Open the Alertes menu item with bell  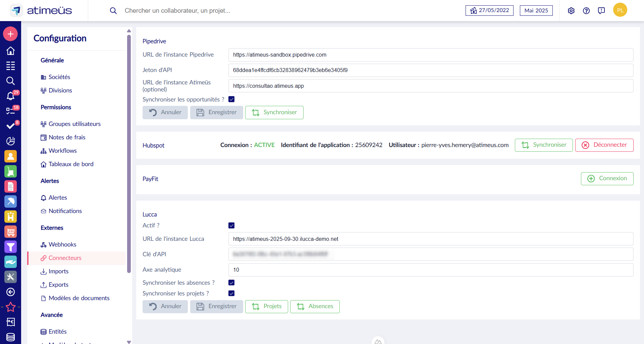(x=54, y=198)
